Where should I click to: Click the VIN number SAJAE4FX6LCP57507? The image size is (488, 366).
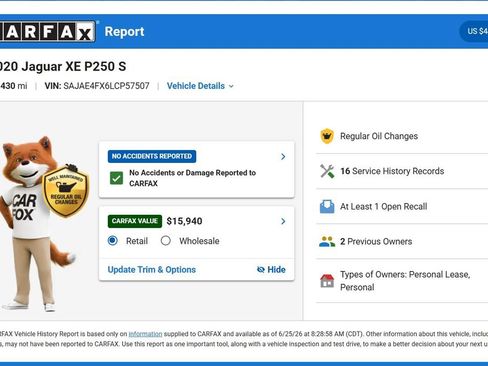pos(106,86)
